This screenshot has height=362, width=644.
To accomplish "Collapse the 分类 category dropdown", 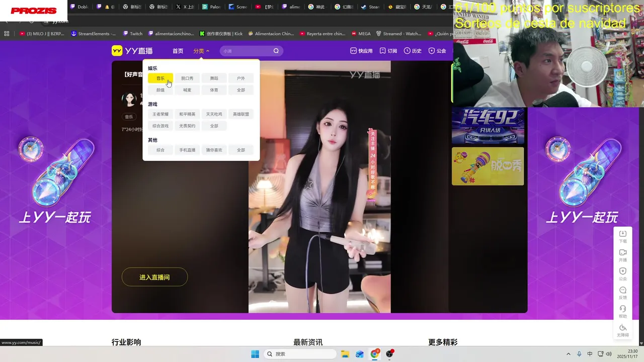I will click(201, 51).
